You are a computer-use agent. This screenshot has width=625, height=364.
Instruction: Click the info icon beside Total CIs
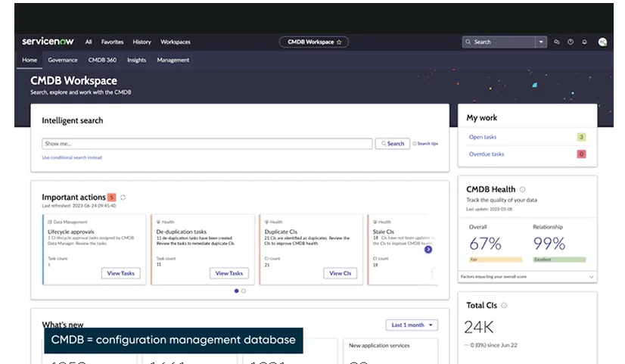point(504,305)
